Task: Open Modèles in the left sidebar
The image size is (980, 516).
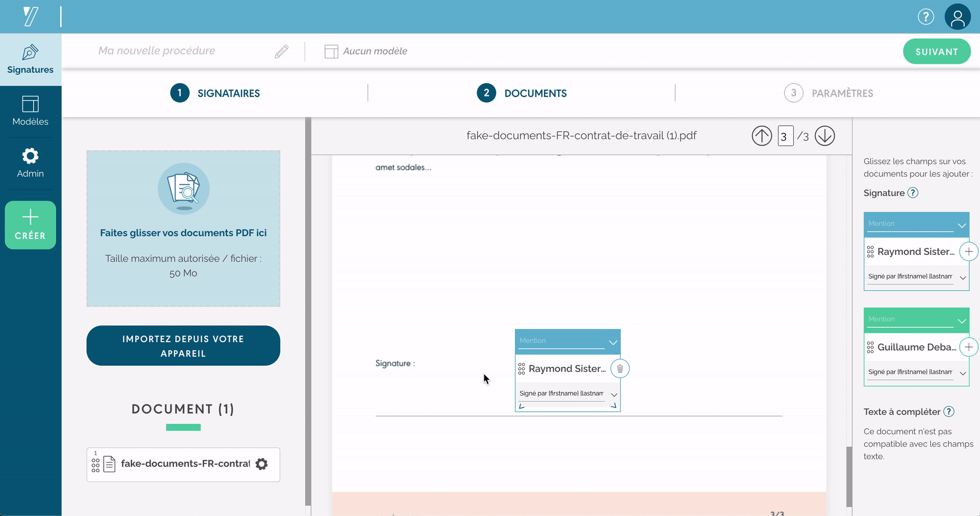Action: click(31, 111)
